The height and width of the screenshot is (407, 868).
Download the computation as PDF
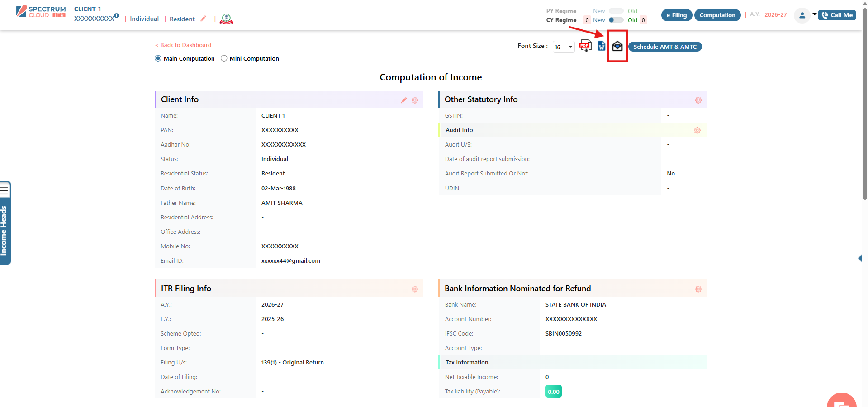click(585, 46)
